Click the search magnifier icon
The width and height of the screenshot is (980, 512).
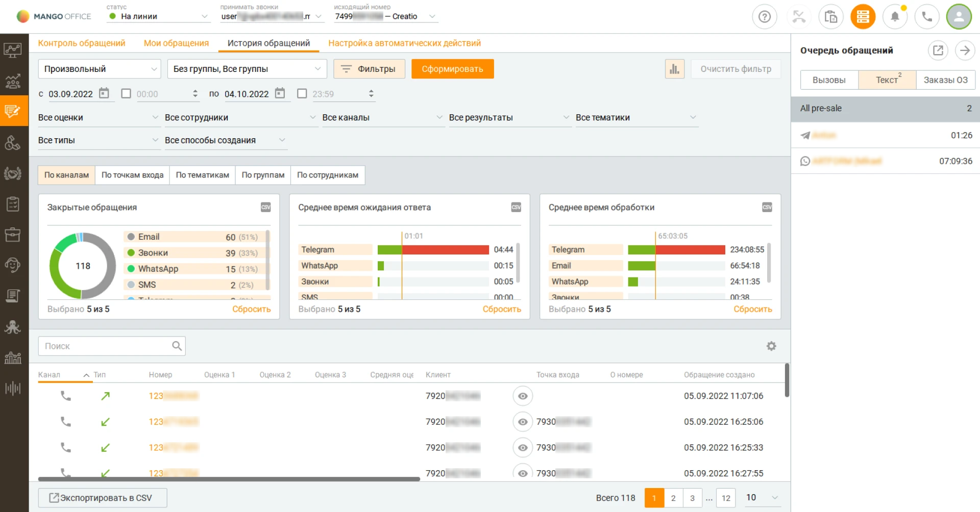tap(177, 346)
